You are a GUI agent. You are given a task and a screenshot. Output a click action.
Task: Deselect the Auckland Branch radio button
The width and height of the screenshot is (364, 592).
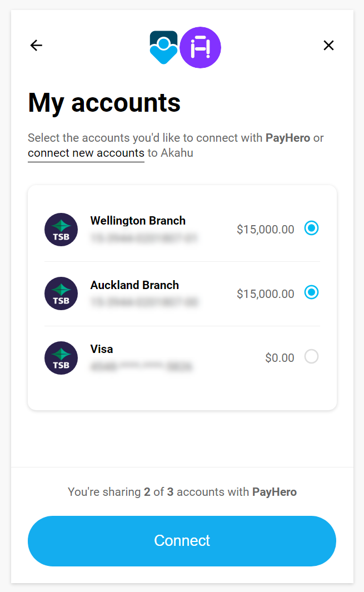(312, 292)
